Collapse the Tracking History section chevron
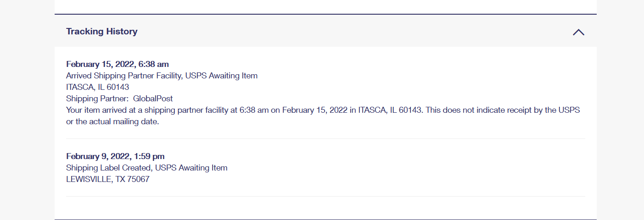The width and height of the screenshot is (644, 220). click(x=578, y=32)
